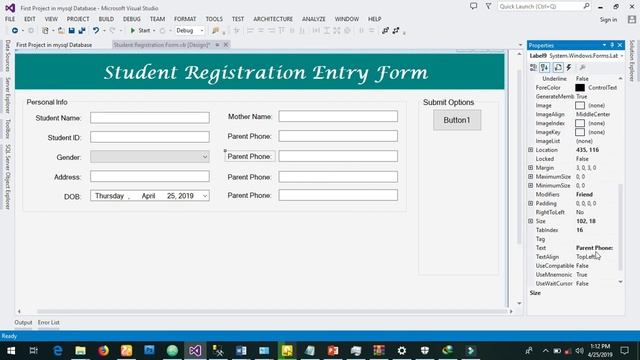The height and width of the screenshot is (360, 640).
Task: Open the ANALYZE menu
Action: pyautogui.click(x=313, y=19)
